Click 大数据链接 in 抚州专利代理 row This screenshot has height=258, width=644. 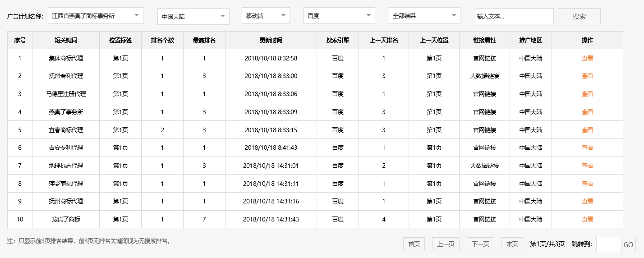pyautogui.click(x=485, y=76)
